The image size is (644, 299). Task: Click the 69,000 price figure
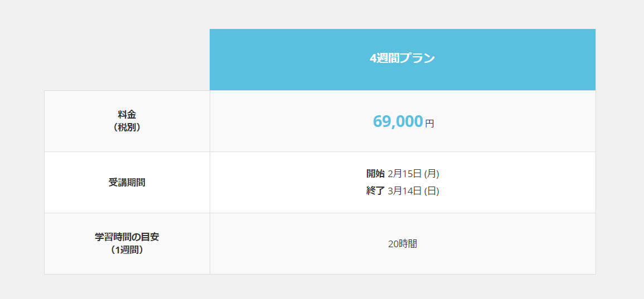[398, 121]
